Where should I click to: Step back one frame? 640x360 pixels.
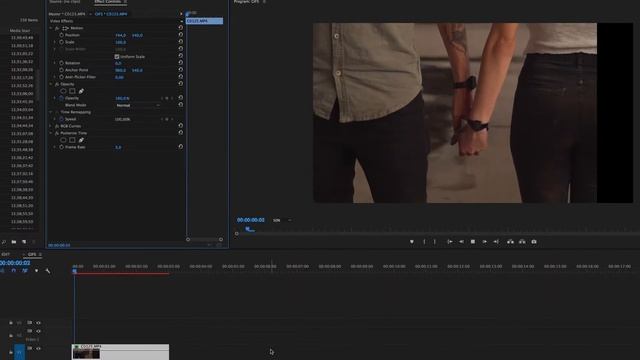(461, 242)
